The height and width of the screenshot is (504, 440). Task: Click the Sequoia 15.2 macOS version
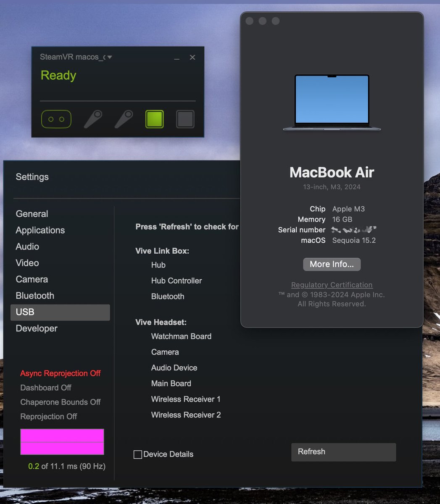tap(354, 240)
